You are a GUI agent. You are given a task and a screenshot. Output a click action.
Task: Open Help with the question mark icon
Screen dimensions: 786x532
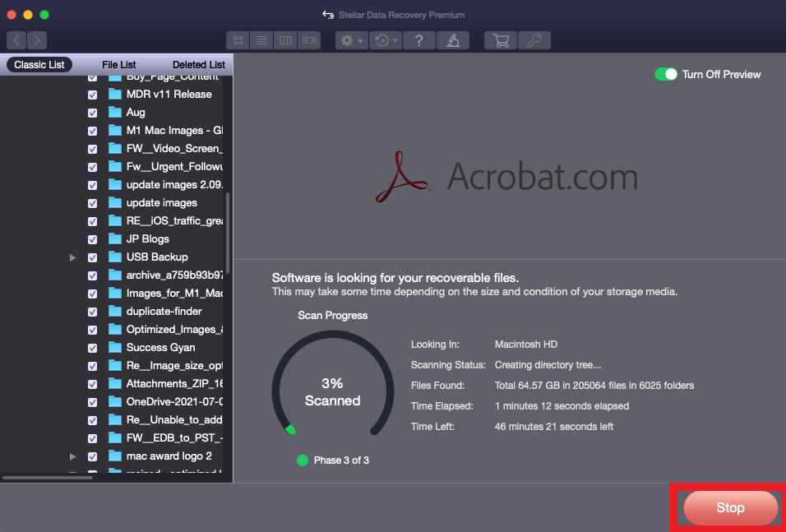click(x=419, y=40)
